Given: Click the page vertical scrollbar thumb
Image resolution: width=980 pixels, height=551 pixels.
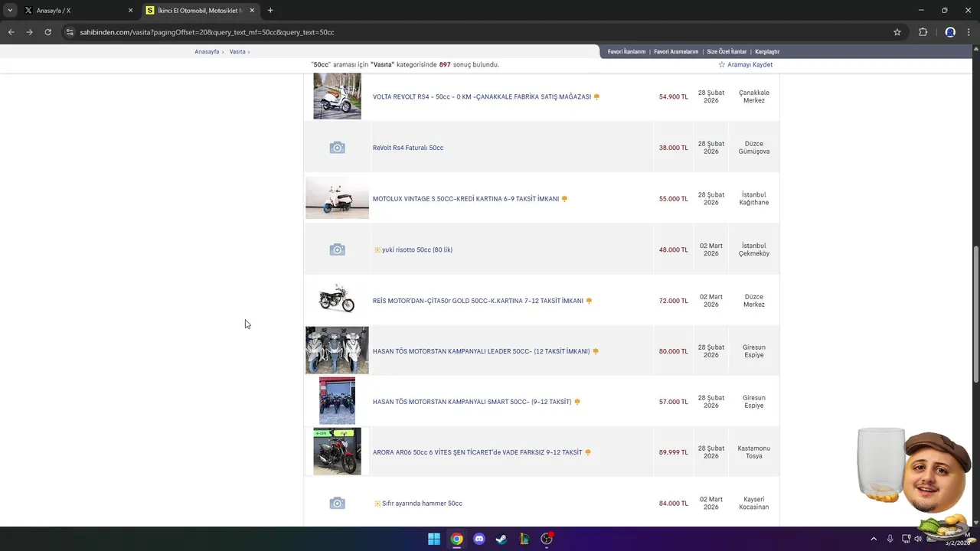Looking at the screenshot, I should [975, 314].
